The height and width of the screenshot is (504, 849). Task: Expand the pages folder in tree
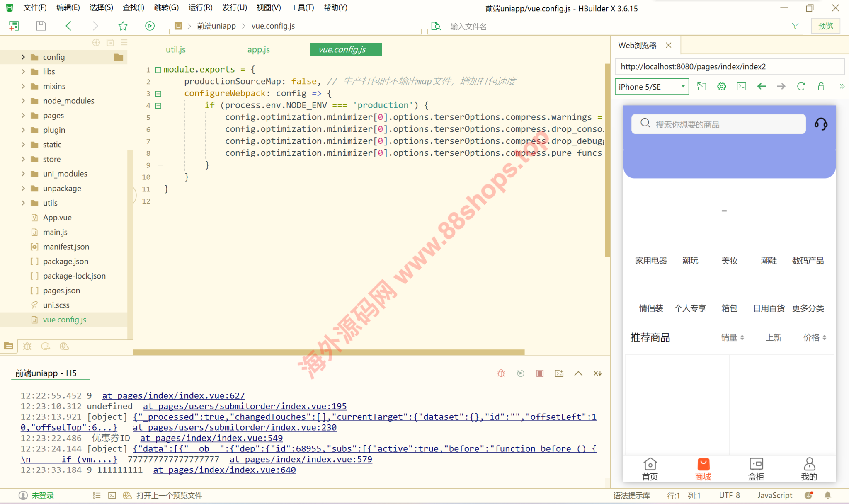click(x=23, y=115)
